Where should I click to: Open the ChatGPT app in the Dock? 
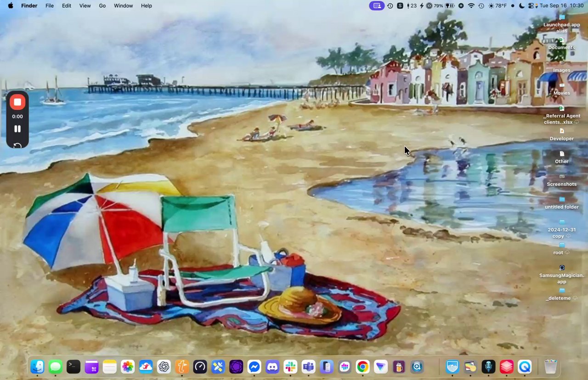tap(164, 367)
